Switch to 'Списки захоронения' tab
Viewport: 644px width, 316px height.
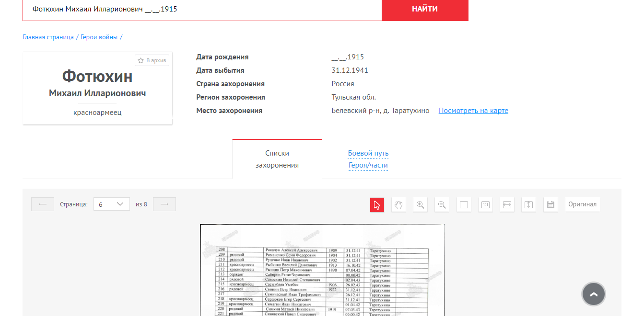pyautogui.click(x=277, y=159)
